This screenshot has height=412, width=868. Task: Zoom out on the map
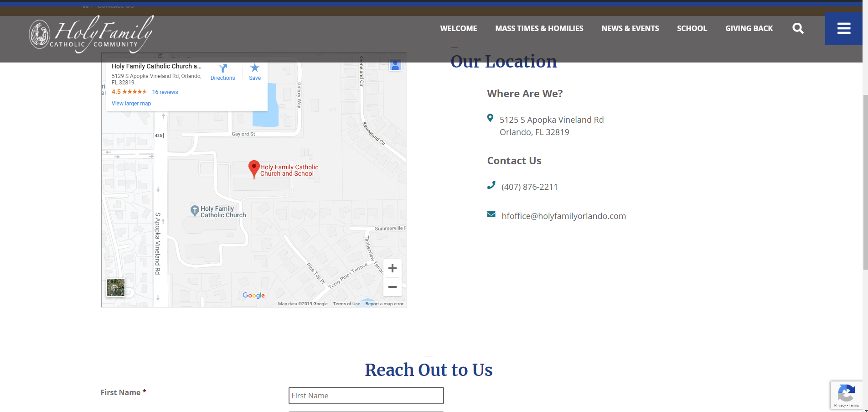coord(392,287)
